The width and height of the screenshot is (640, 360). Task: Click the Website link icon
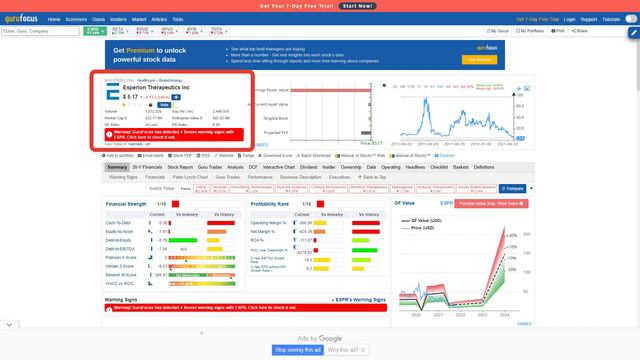click(216, 156)
